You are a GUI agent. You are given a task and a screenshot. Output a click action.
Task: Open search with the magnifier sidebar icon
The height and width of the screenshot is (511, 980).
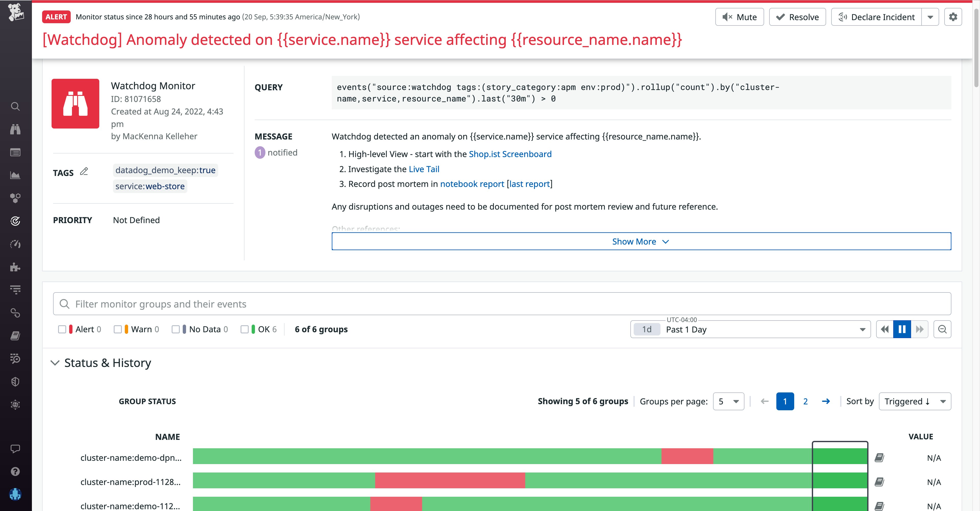pyautogui.click(x=15, y=107)
